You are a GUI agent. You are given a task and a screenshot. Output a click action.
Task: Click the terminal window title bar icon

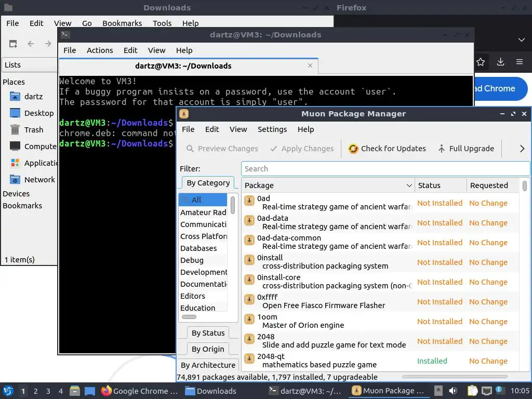[x=65, y=35]
